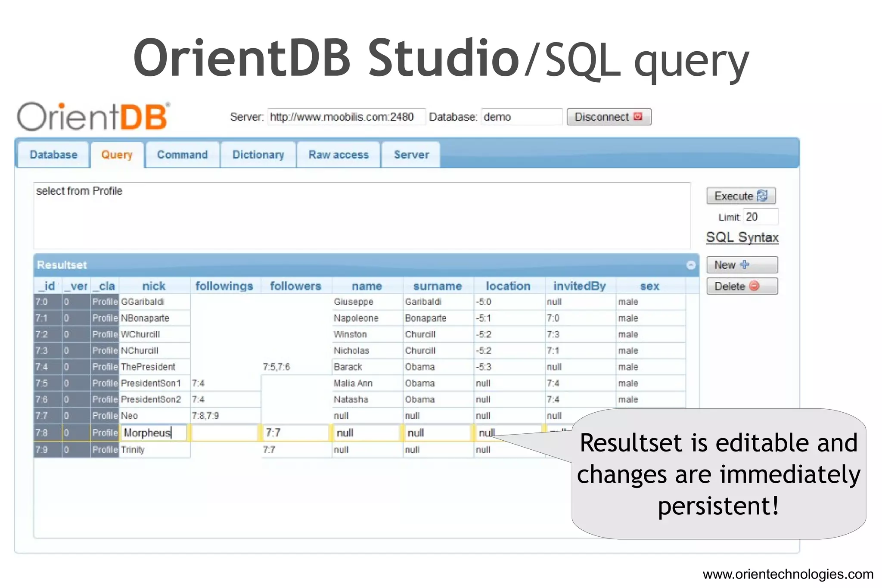Focus the Server URL field
Image resolution: width=882 pixels, height=588 pixels.
click(346, 117)
